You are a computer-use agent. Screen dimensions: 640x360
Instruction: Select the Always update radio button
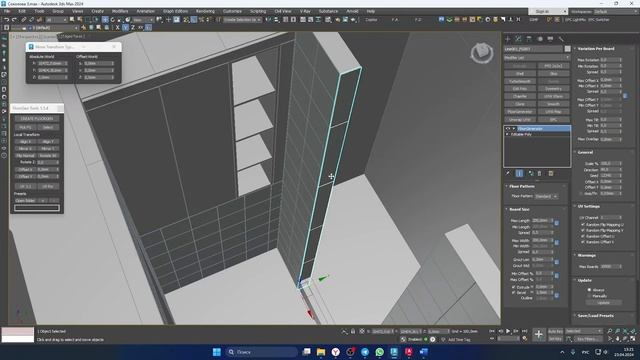click(x=589, y=290)
